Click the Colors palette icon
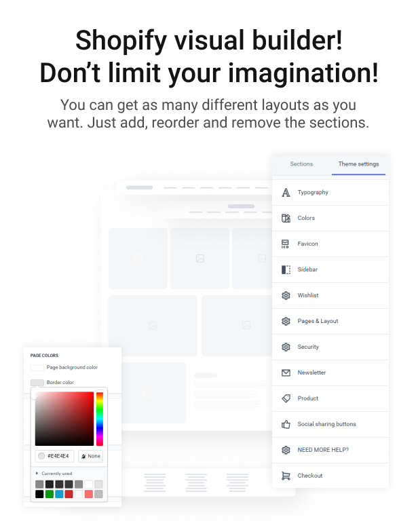This screenshot has height=532, width=418. tap(286, 218)
